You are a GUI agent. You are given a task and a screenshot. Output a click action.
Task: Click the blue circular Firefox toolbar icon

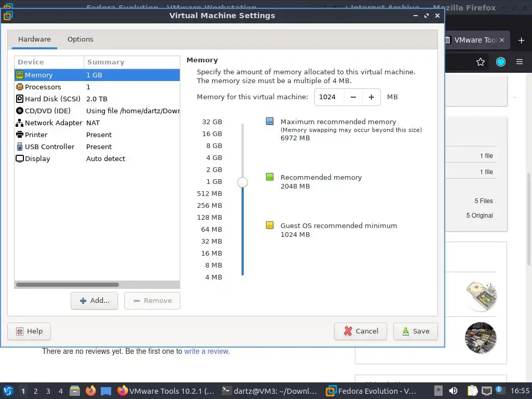[501, 62]
